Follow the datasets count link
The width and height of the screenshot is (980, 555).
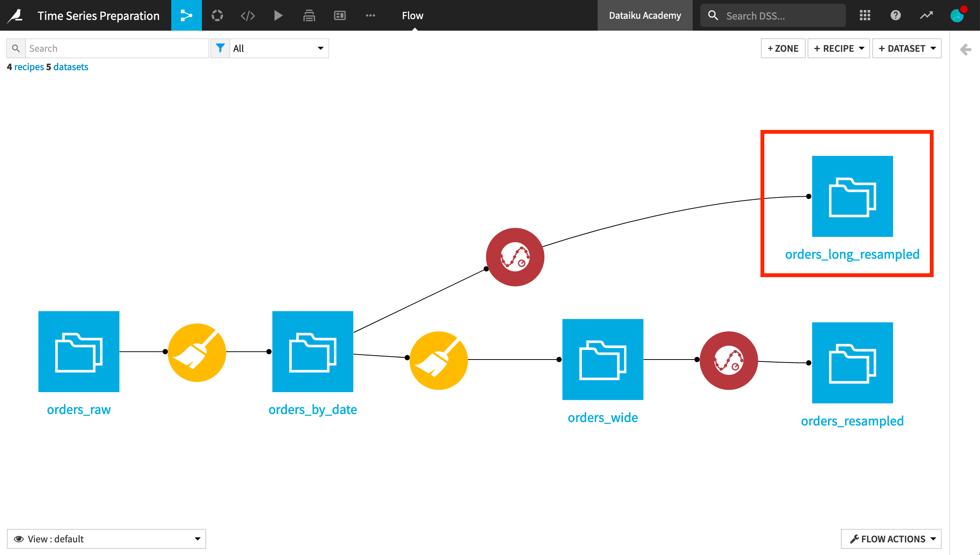pos(70,67)
